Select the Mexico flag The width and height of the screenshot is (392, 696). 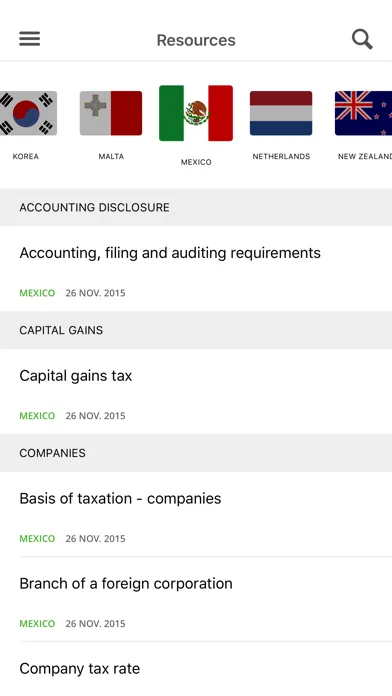click(x=196, y=113)
